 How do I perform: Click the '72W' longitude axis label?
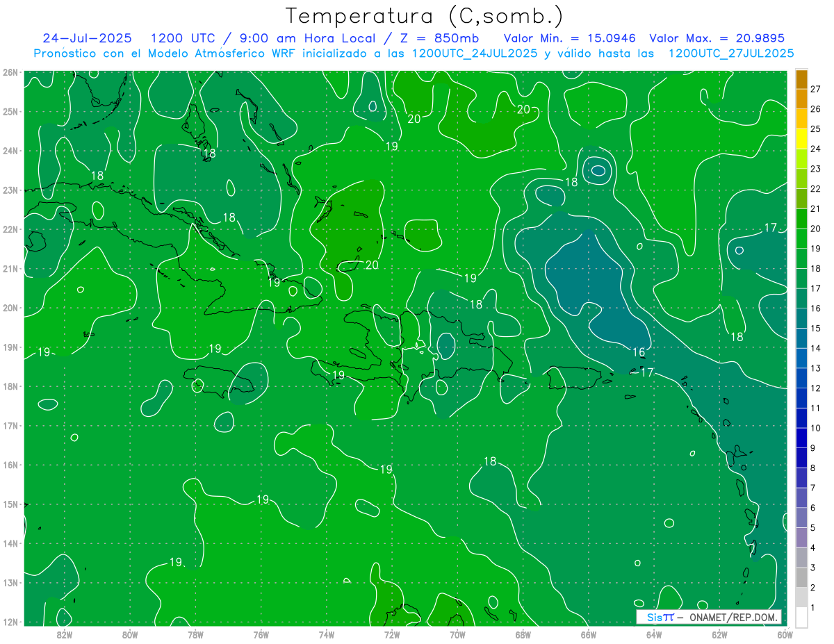click(x=392, y=634)
